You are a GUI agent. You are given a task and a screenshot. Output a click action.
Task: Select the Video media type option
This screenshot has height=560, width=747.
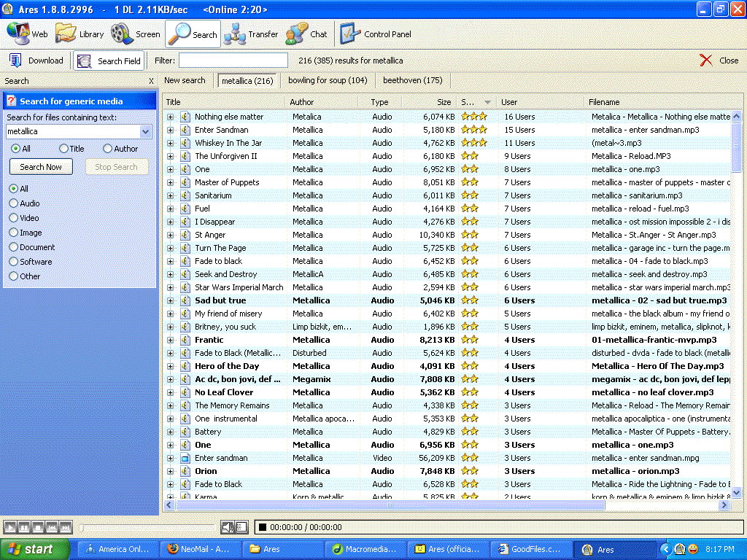tap(14, 218)
